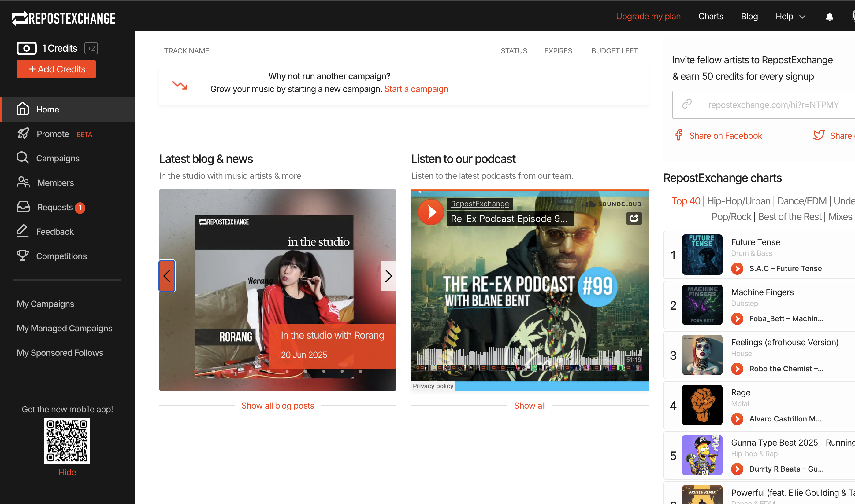Play S.A.C – Future Tense track
The height and width of the screenshot is (504, 855).
[737, 269]
